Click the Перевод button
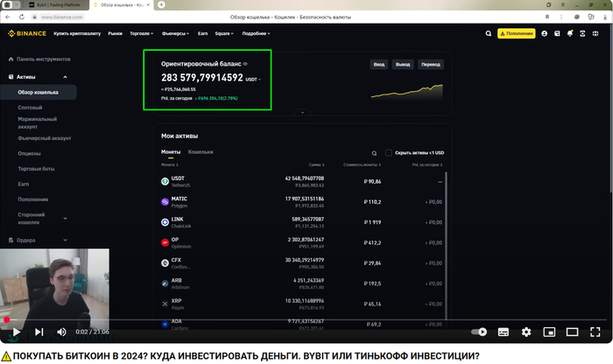 click(431, 65)
